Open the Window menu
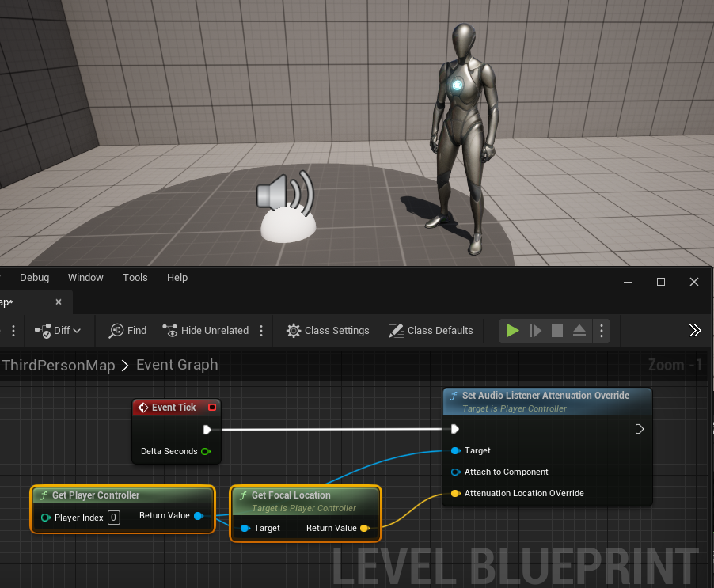Viewport: 714px width, 588px height. [85, 278]
